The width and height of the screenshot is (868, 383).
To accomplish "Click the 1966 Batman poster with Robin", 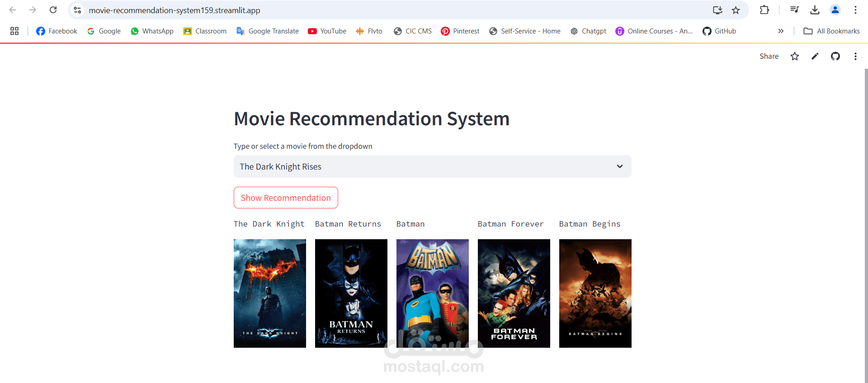I will 433,293.
